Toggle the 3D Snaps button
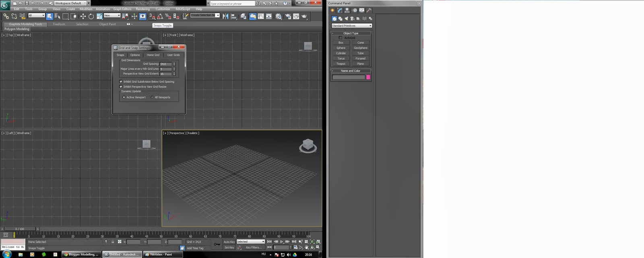Viewport: 644px width, 258px height. 152,16
